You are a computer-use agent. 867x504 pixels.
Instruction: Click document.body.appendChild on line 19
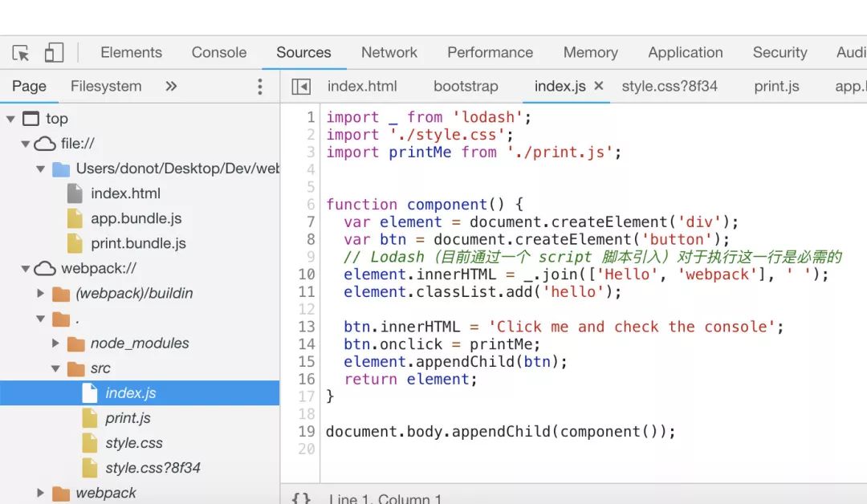tap(438, 431)
